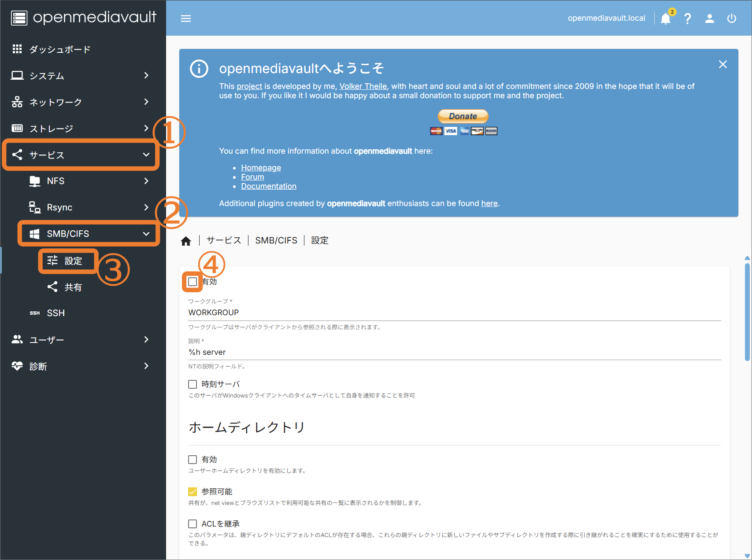The image size is (752, 560).
Task: Open the notifications bell
Action: point(666,18)
